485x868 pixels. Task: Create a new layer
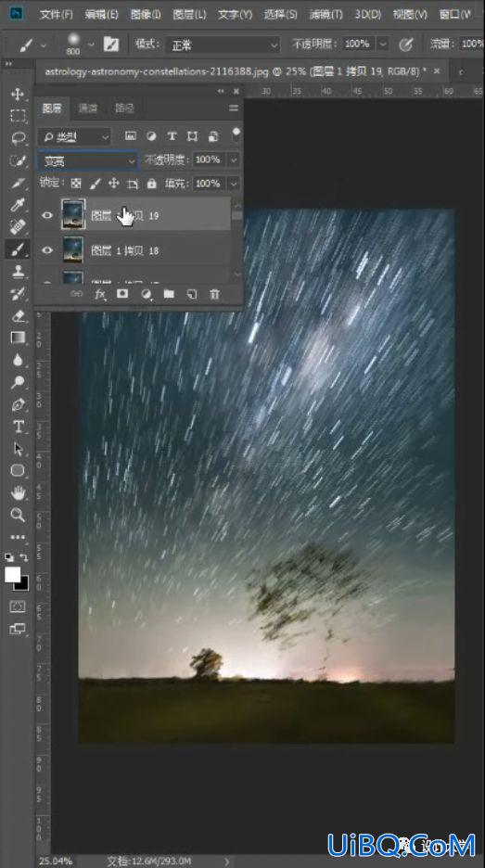pyautogui.click(x=192, y=294)
